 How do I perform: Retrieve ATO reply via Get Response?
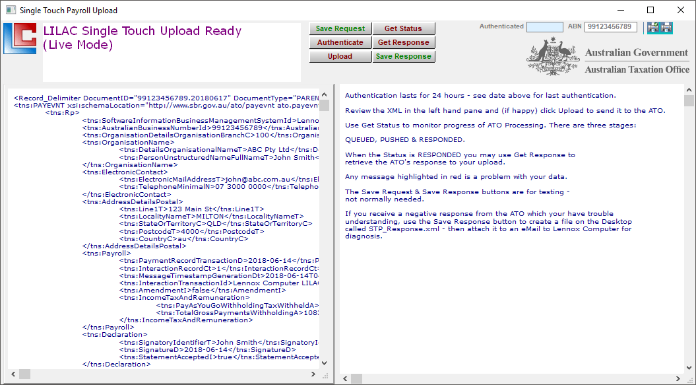(x=403, y=43)
